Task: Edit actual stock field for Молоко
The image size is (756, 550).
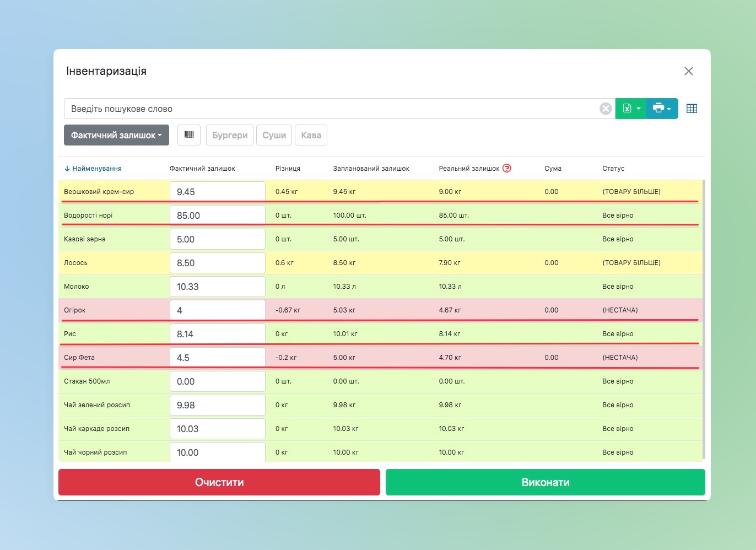Action: (217, 287)
